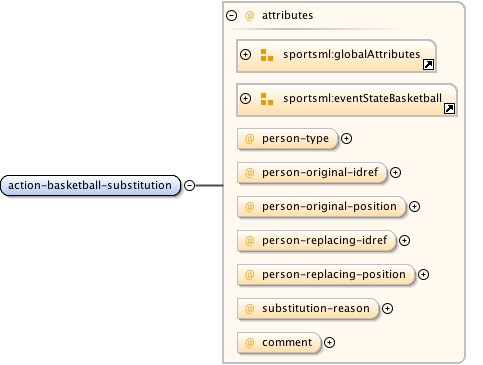The height and width of the screenshot is (365, 483).
Task: Expand sportsml:globalAttributes group
Action: click(x=245, y=54)
